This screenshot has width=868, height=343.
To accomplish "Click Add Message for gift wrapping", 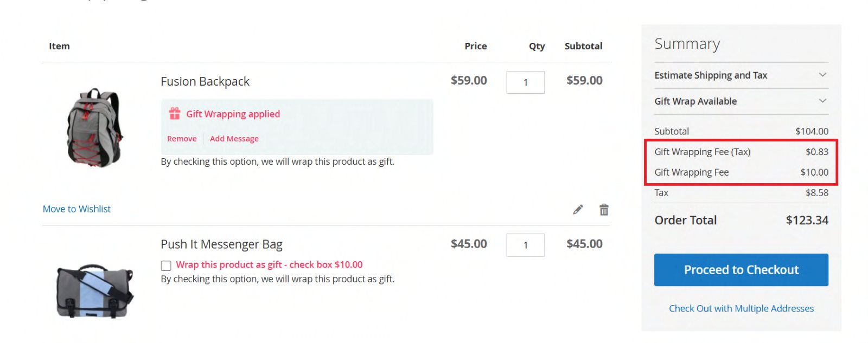I will tap(234, 139).
